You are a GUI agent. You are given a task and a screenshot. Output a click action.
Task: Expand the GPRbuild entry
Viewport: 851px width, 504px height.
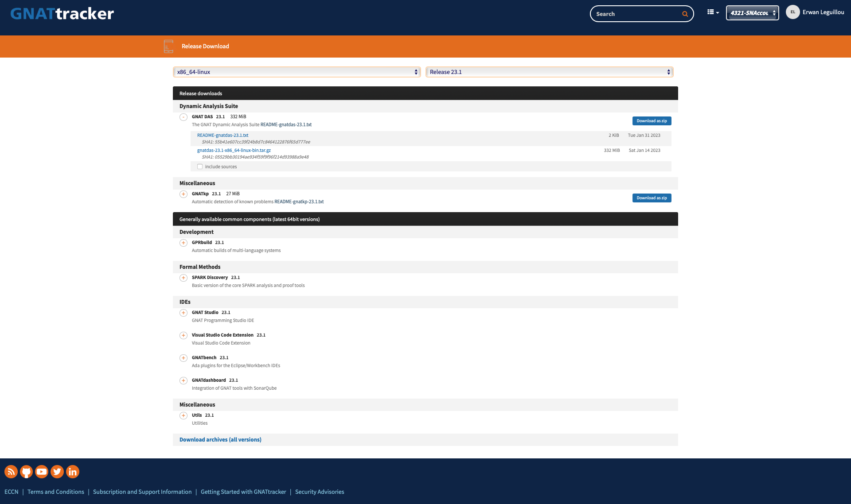pyautogui.click(x=183, y=243)
